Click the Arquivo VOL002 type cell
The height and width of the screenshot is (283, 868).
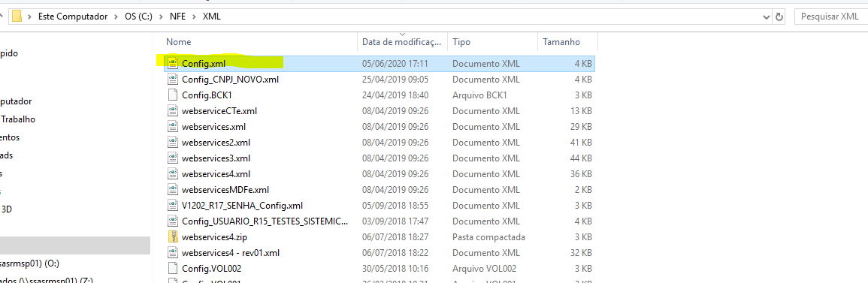pos(484,269)
